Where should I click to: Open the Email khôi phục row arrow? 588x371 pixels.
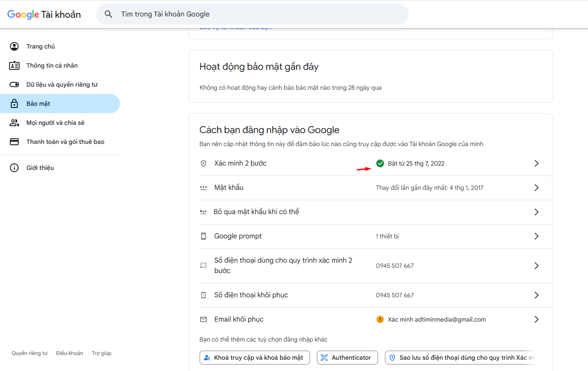pyautogui.click(x=536, y=319)
